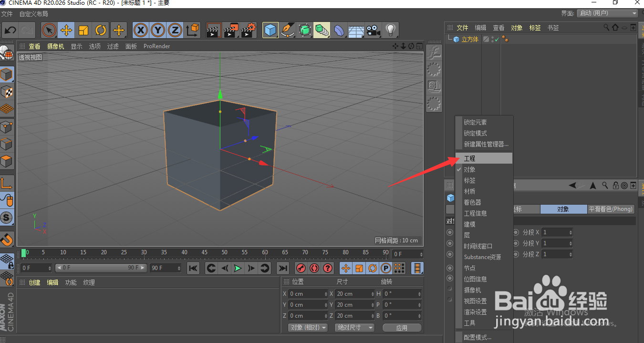Toggle Point Level Animation dots button
This screenshot has width=644, height=343.
click(399, 268)
